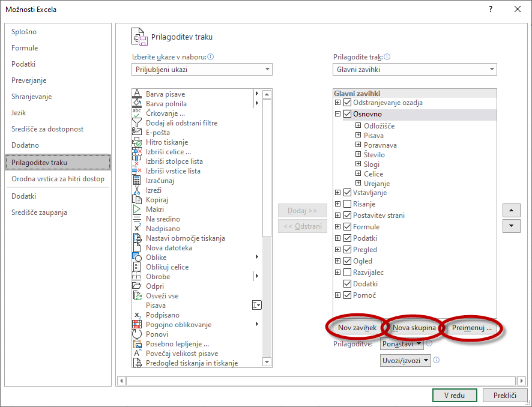Select the Izbriši vrstice lista icon

137,170
